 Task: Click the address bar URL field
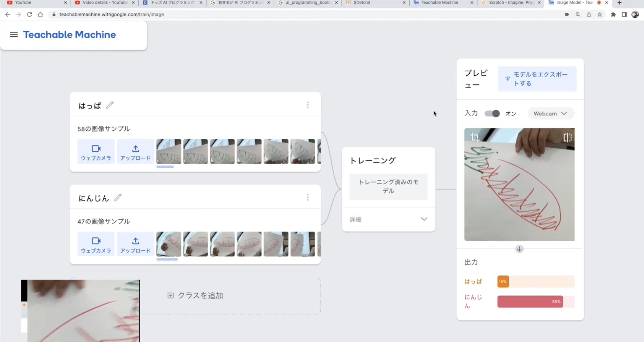(305, 14)
